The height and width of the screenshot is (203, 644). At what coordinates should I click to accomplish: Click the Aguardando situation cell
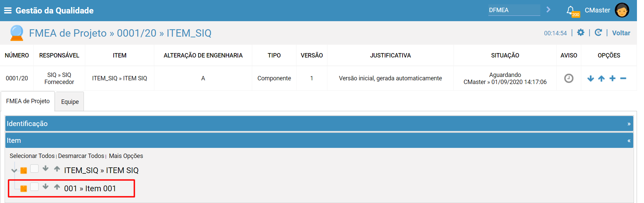pyautogui.click(x=505, y=78)
